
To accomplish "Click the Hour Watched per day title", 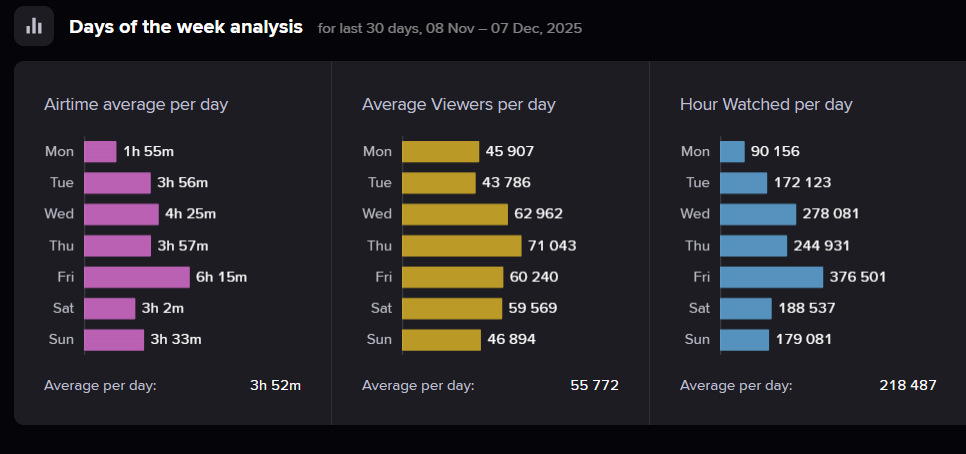I will coord(766,104).
